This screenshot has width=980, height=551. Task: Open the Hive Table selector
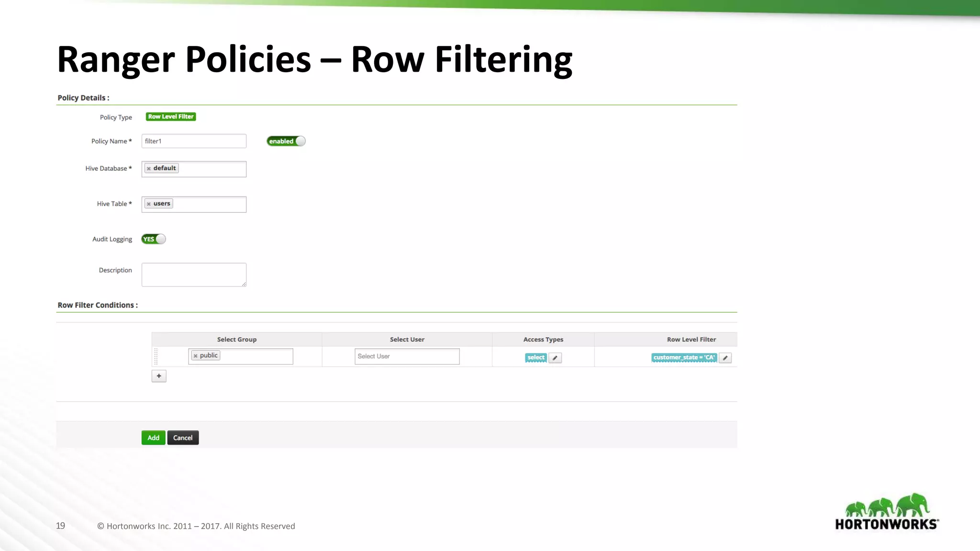pyautogui.click(x=194, y=205)
